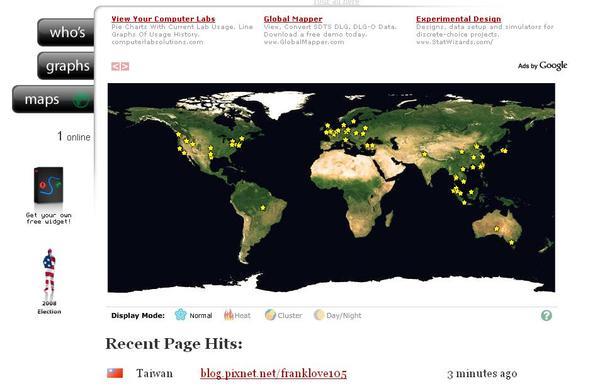Select Normal display mode
600x386 pixels.
(x=194, y=315)
